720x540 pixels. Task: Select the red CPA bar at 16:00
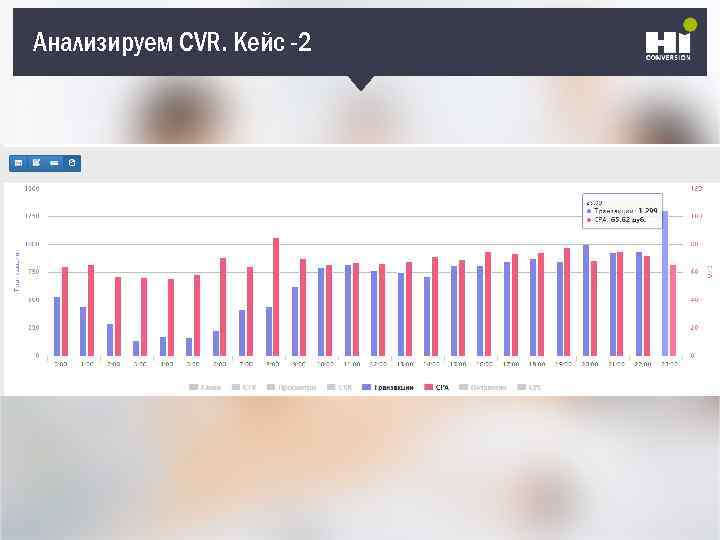[488, 304]
